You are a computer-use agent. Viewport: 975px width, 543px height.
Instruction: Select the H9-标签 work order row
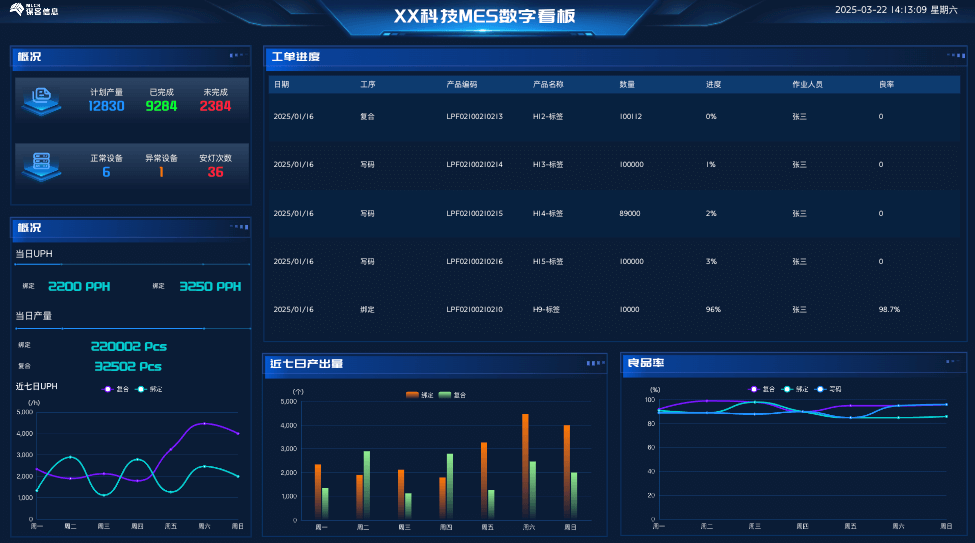click(546, 310)
